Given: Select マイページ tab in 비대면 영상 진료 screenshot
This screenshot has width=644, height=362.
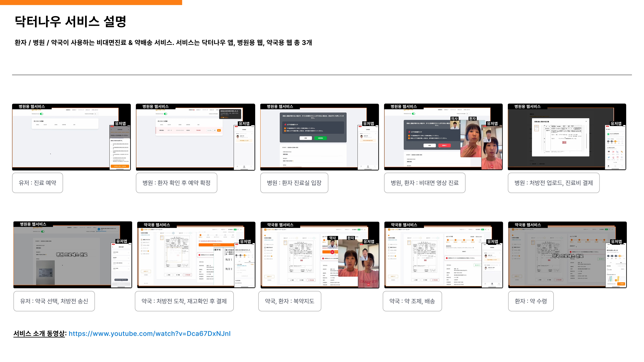Looking at the screenshot, I should pos(453,110).
